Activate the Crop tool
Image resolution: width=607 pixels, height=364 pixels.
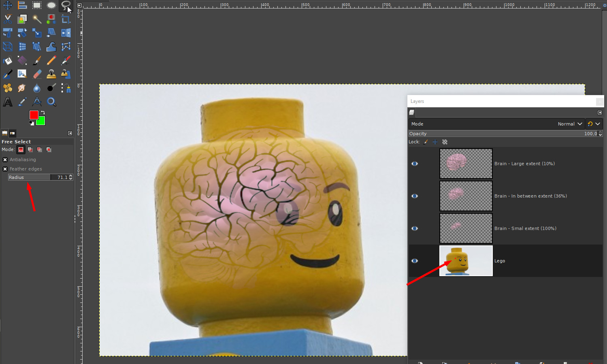[x=66, y=19]
